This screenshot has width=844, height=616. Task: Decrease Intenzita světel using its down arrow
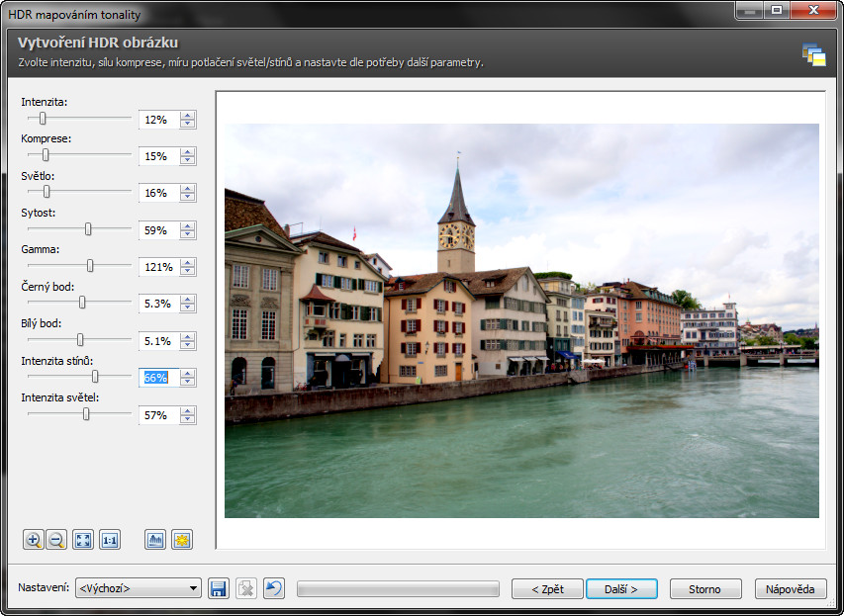[188, 420]
